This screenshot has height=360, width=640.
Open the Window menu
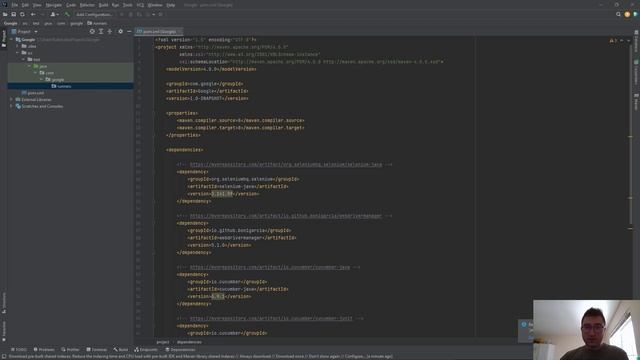pos(155,5)
